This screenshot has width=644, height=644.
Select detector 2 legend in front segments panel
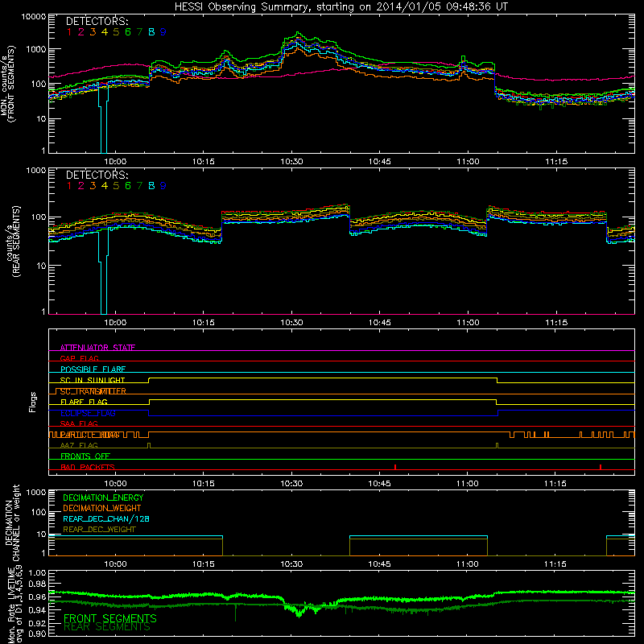coord(81,32)
